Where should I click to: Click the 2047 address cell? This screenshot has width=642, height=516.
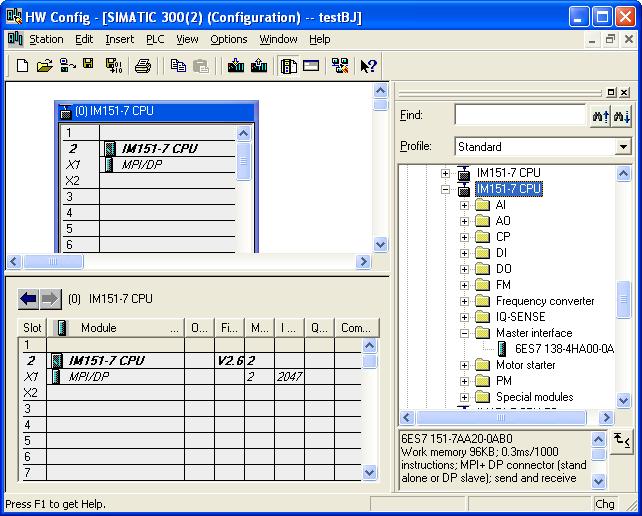point(289,377)
